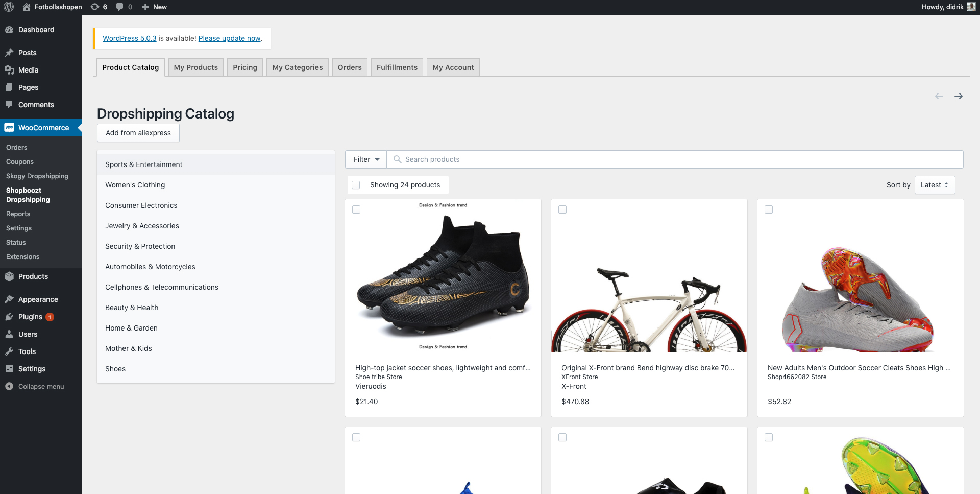
Task: Open the X-Front road bike image
Action: pyautogui.click(x=649, y=276)
